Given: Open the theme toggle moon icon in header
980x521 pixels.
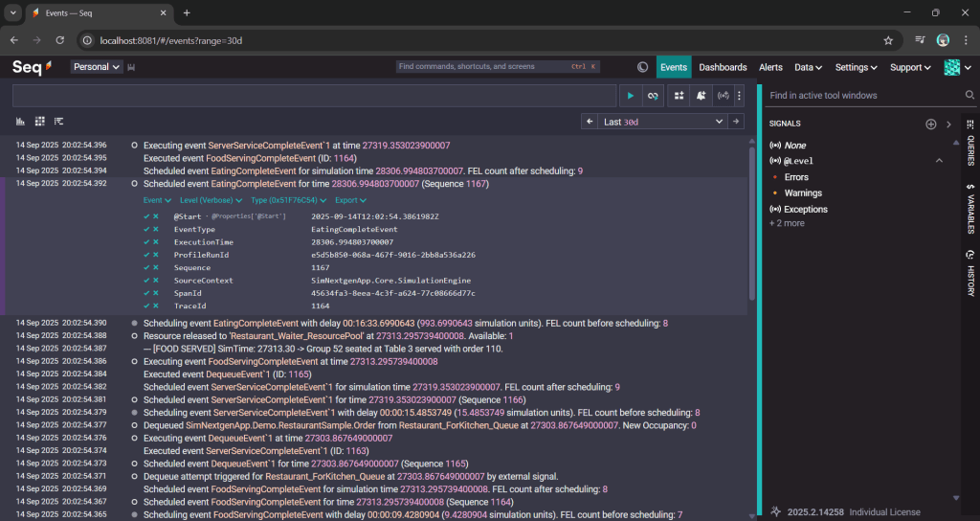Looking at the screenshot, I should point(643,67).
